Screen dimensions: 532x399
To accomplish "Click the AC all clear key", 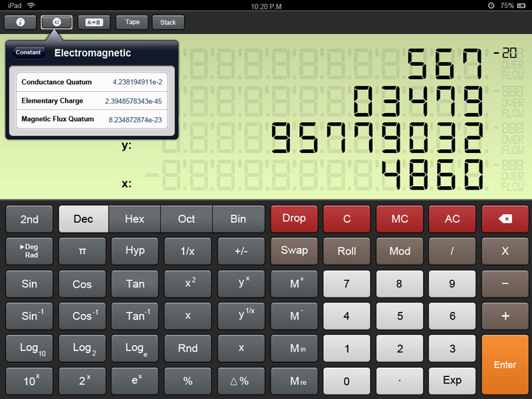I will (x=452, y=219).
